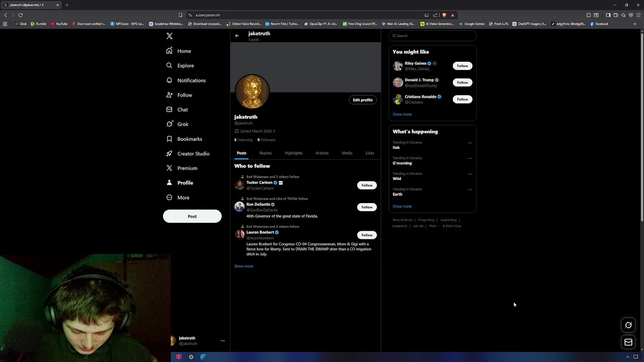Open Chat from the sidebar

coord(177,110)
